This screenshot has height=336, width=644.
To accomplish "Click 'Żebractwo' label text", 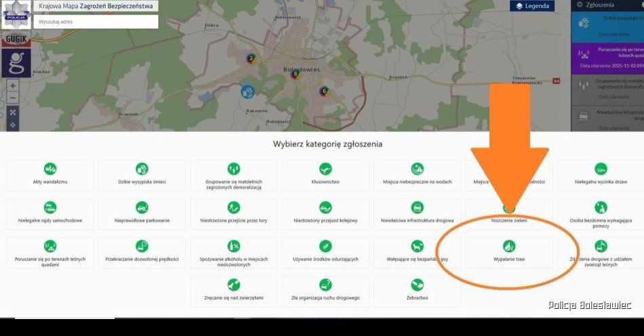I will tap(418, 298).
